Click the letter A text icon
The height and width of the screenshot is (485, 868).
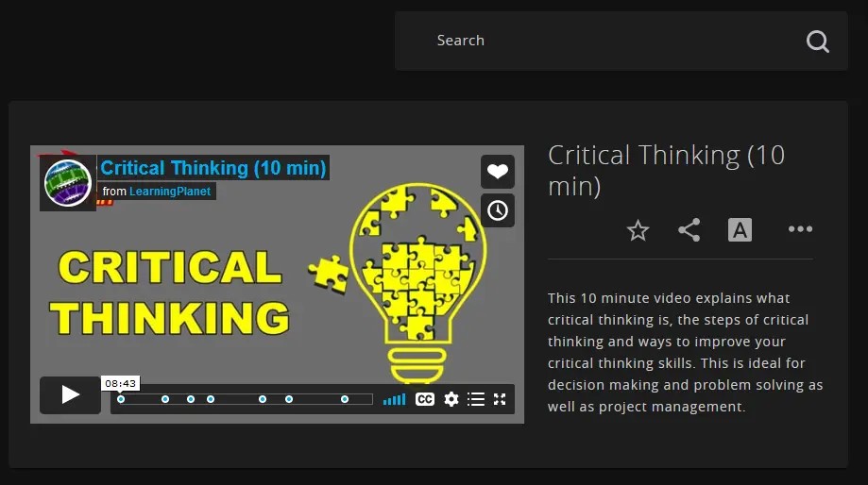pyautogui.click(x=740, y=230)
